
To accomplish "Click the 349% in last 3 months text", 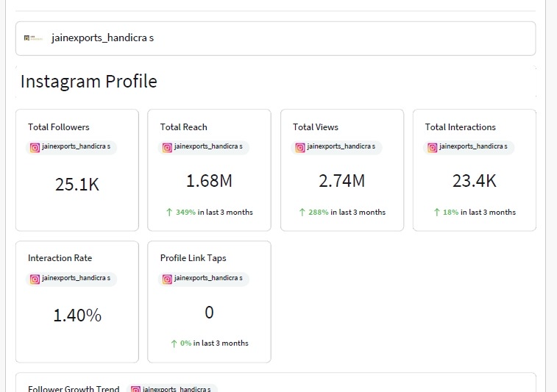I will 214,213.
